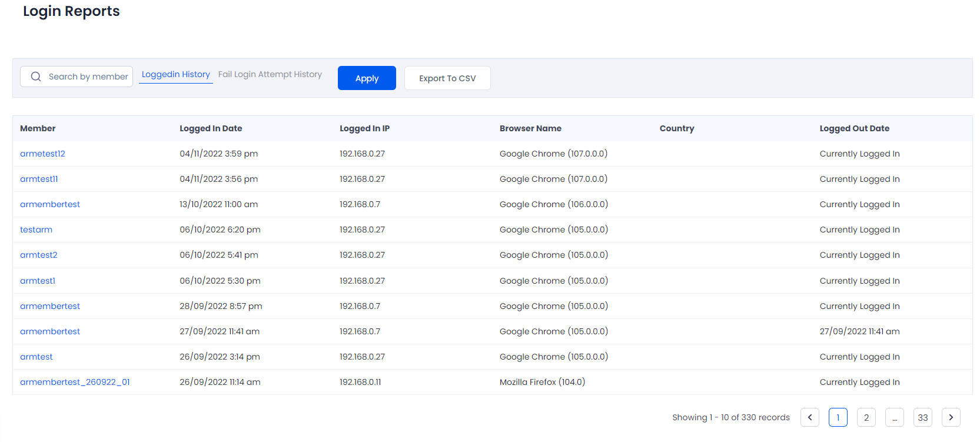Open member armtest11 link
Viewport: 980px width, 442px height.
[x=39, y=179]
